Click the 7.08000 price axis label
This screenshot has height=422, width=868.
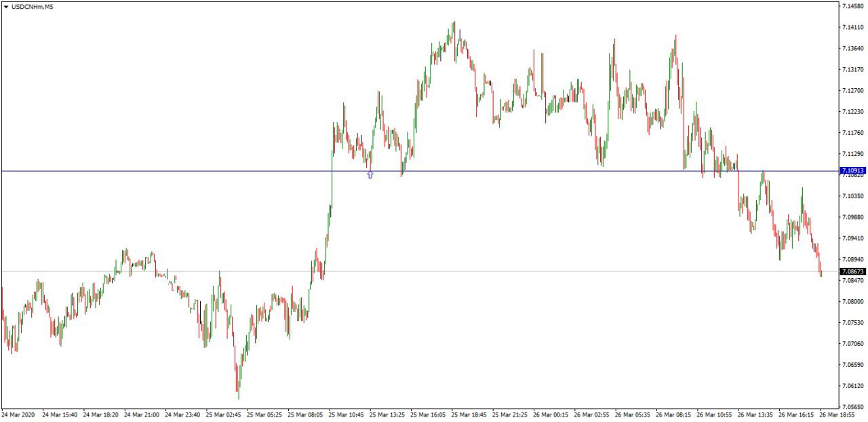tap(853, 301)
